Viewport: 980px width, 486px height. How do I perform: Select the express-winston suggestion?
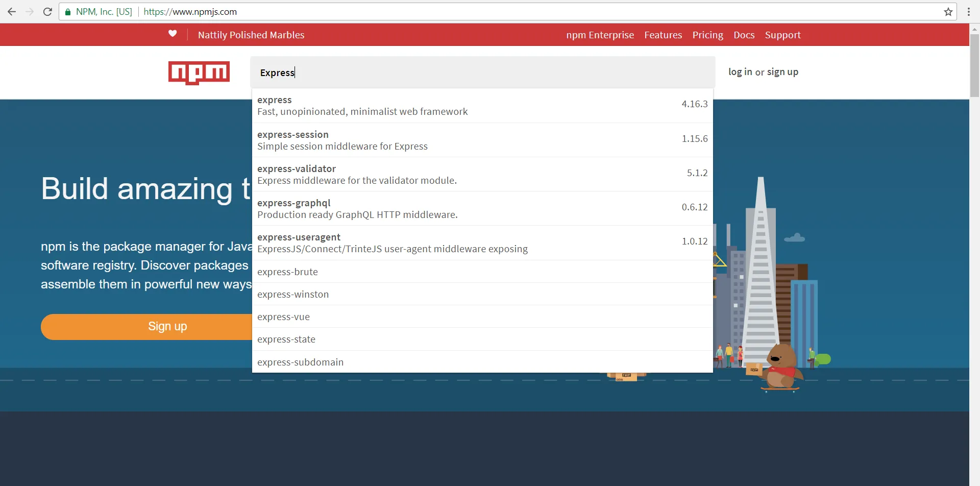tap(482, 294)
